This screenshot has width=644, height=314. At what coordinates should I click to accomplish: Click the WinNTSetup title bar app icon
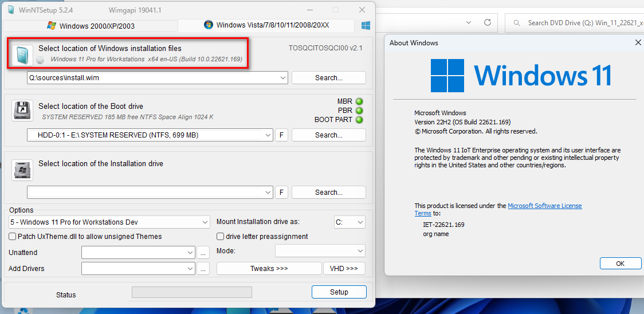pyautogui.click(x=11, y=10)
